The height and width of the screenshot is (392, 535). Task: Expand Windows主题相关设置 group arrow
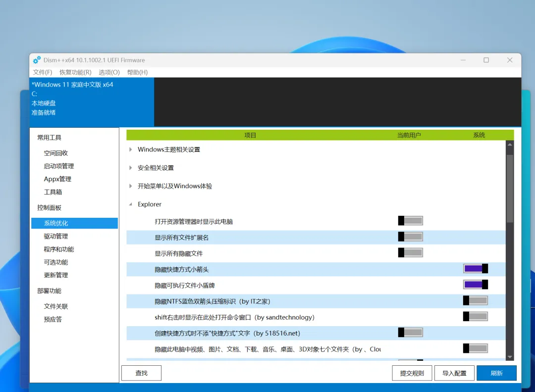point(130,149)
